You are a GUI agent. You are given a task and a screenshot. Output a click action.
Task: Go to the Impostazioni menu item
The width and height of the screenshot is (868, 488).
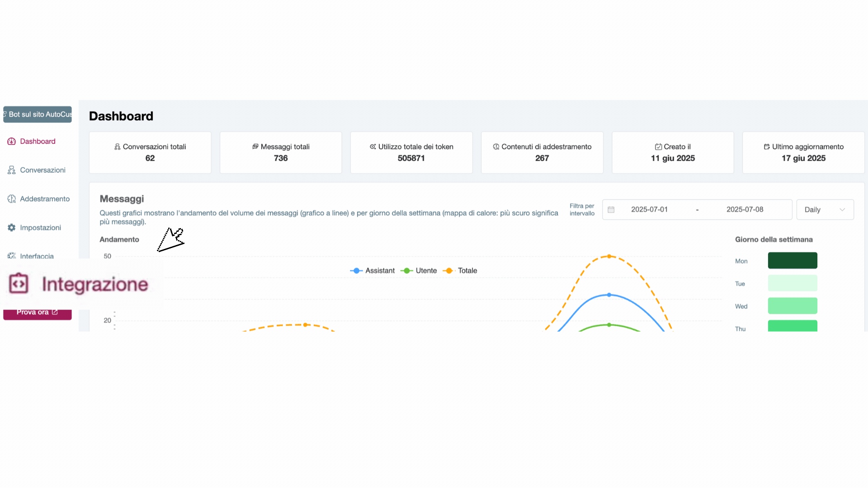point(40,228)
